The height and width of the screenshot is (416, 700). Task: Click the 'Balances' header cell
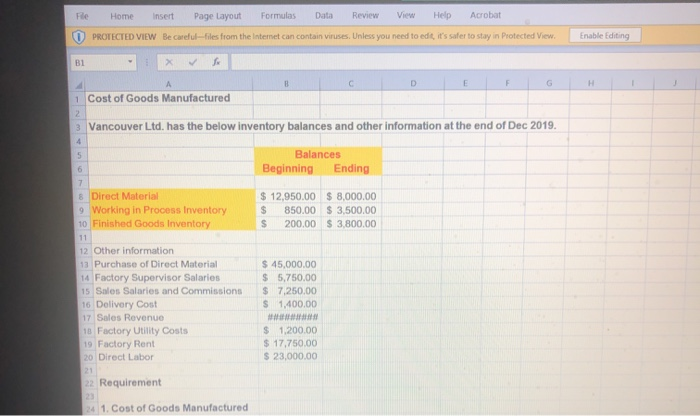tap(318, 154)
